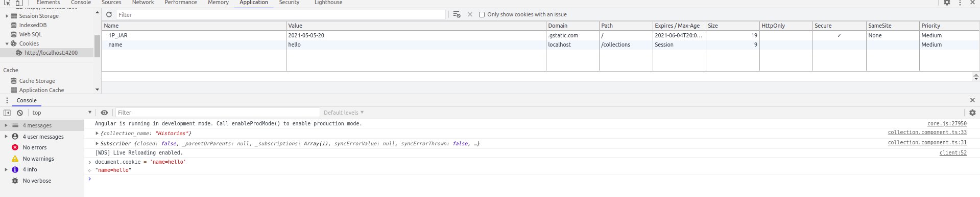Image resolution: width=980 pixels, height=197 pixels.
Task: Refresh the cookies table
Action: (109, 14)
